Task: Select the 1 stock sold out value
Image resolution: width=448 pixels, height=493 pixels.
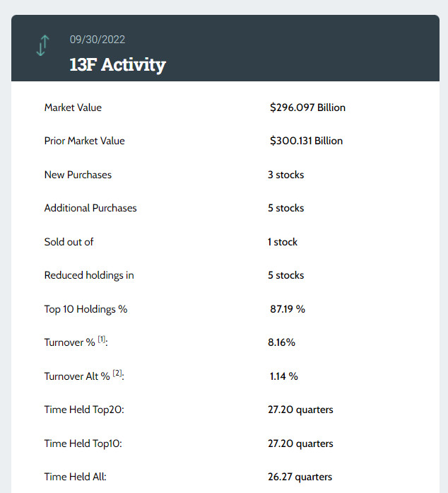Action: [x=283, y=242]
